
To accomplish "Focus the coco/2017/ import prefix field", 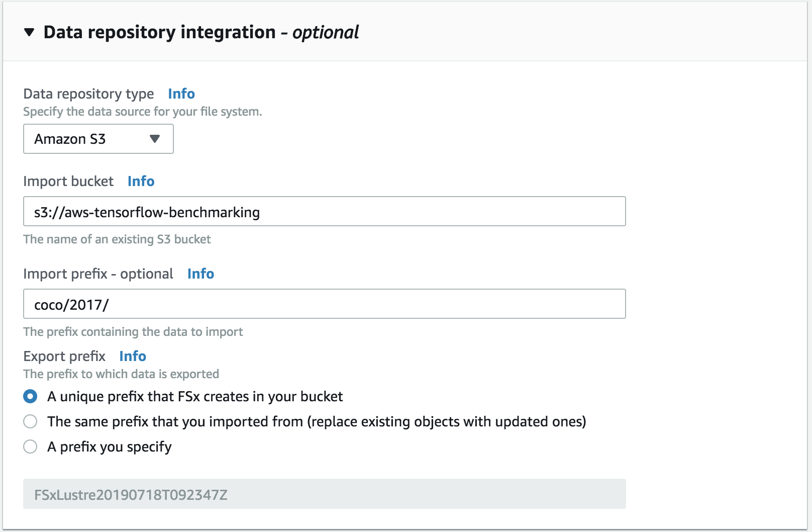I will [x=324, y=304].
